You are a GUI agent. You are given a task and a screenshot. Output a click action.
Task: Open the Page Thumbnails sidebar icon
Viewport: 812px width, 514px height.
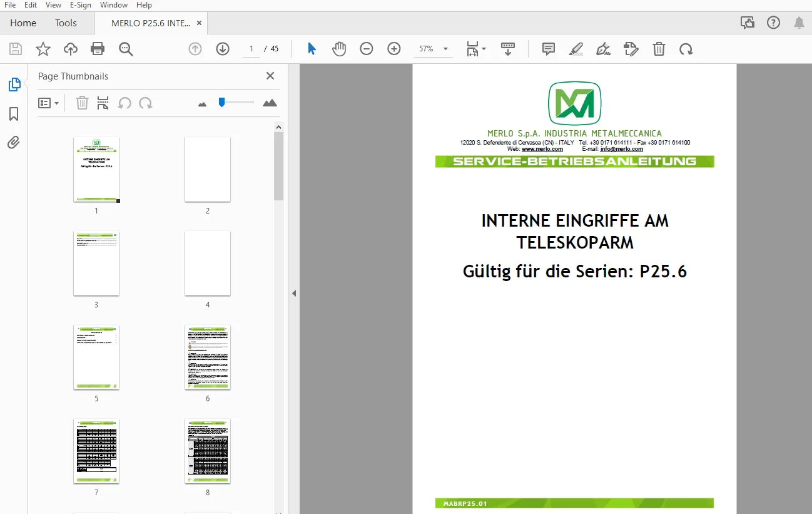point(14,85)
